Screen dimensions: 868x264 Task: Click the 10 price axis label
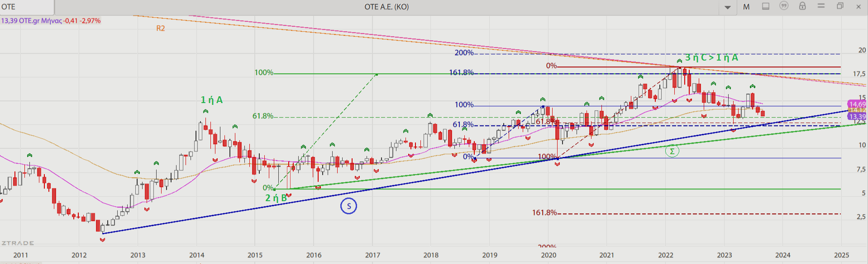pos(862,145)
